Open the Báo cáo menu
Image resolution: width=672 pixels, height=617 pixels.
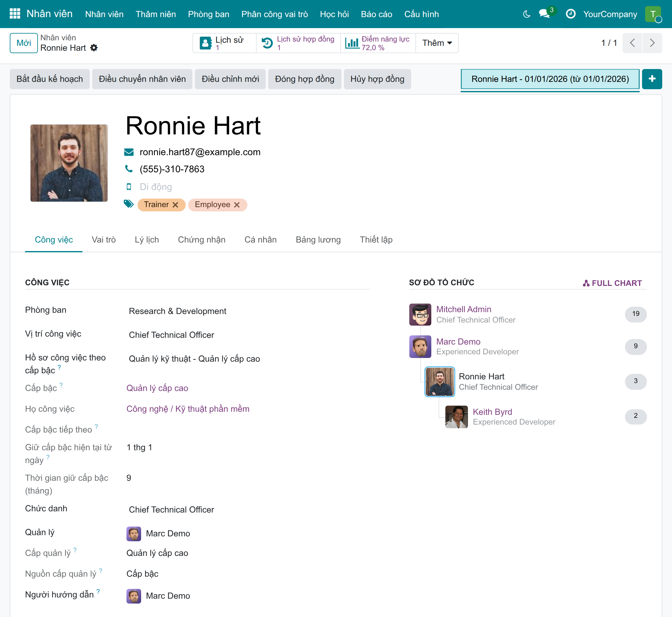pyautogui.click(x=377, y=14)
